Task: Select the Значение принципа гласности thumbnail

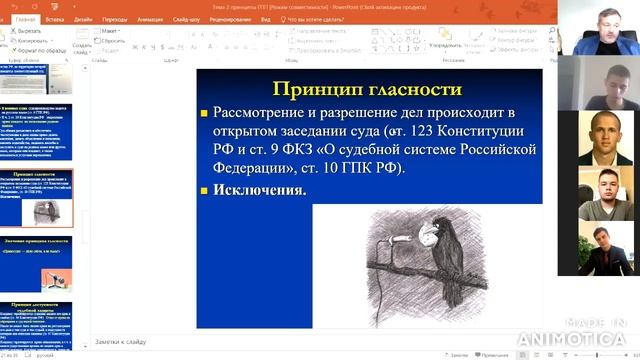Action: 36,264
